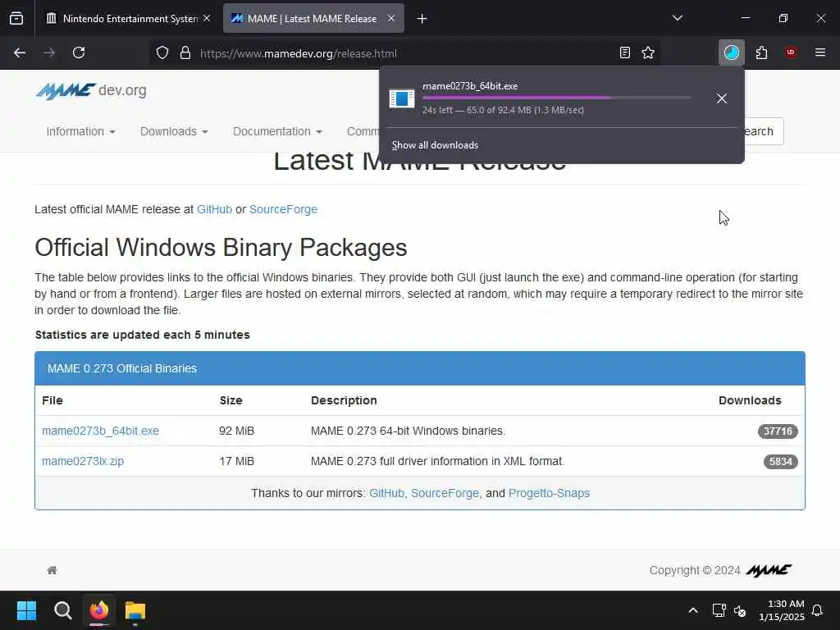Click the 17 MiB size cell
Screen dimensions: 840x630
(236, 461)
